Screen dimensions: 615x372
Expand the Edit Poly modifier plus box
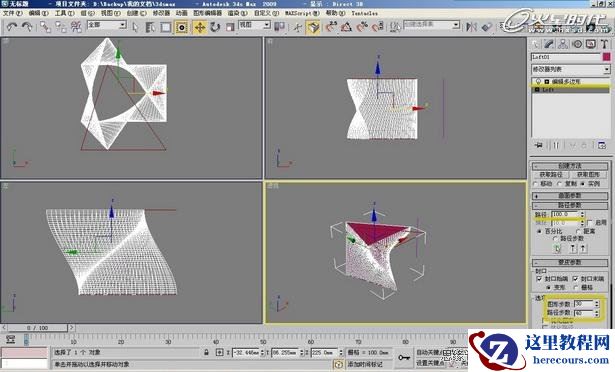tap(546, 82)
